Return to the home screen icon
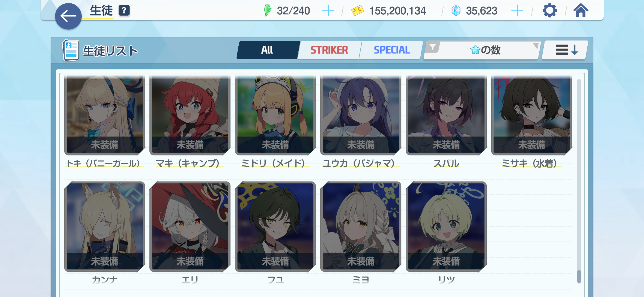 tap(581, 11)
